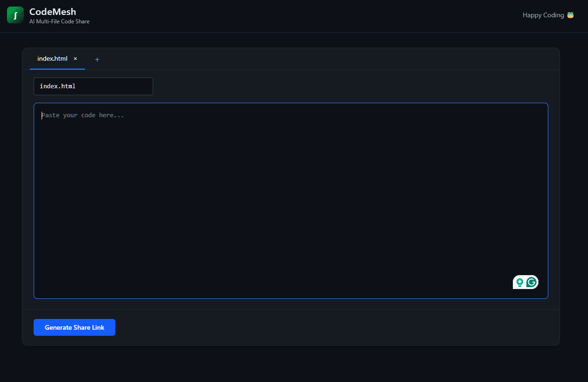588x382 pixels.
Task: Click the frog emoji next to Happy Coding
Action: (x=570, y=14)
